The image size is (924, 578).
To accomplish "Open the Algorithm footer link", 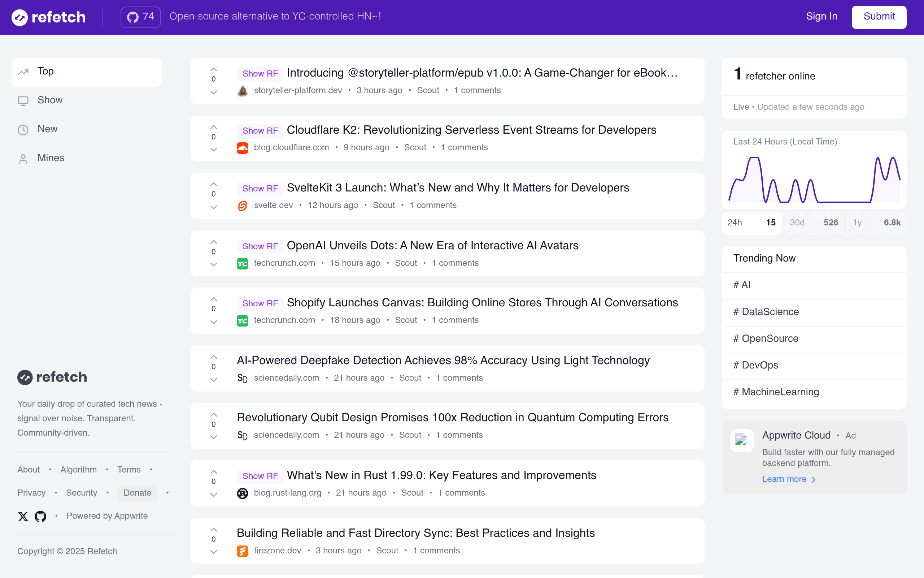I will pyautogui.click(x=79, y=470).
